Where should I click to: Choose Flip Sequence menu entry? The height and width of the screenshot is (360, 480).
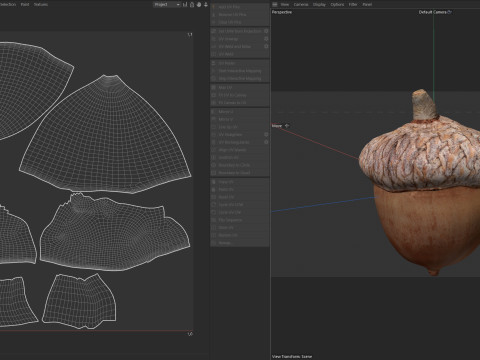point(240,220)
